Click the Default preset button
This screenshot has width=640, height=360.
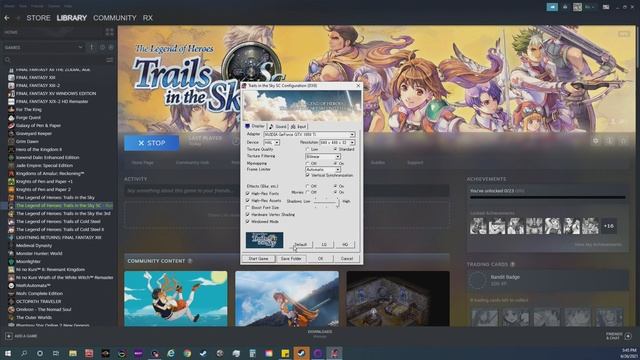click(x=301, y=244)
